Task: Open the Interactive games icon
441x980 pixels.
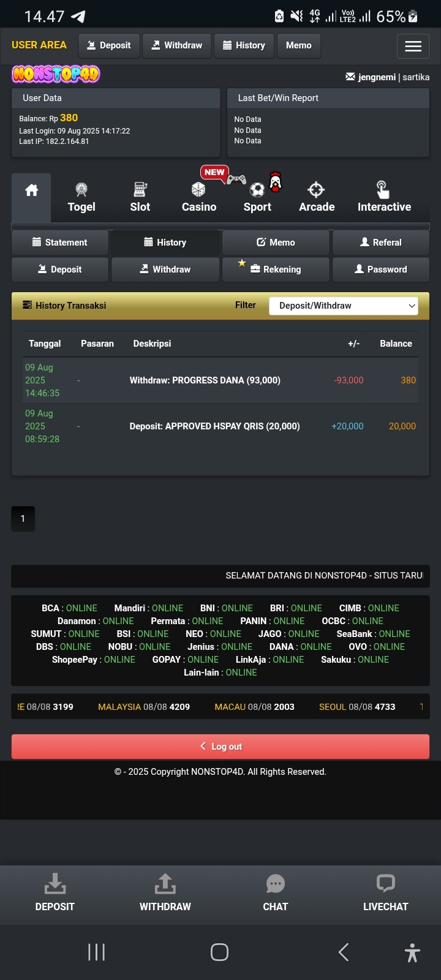Action: [382, 189]
